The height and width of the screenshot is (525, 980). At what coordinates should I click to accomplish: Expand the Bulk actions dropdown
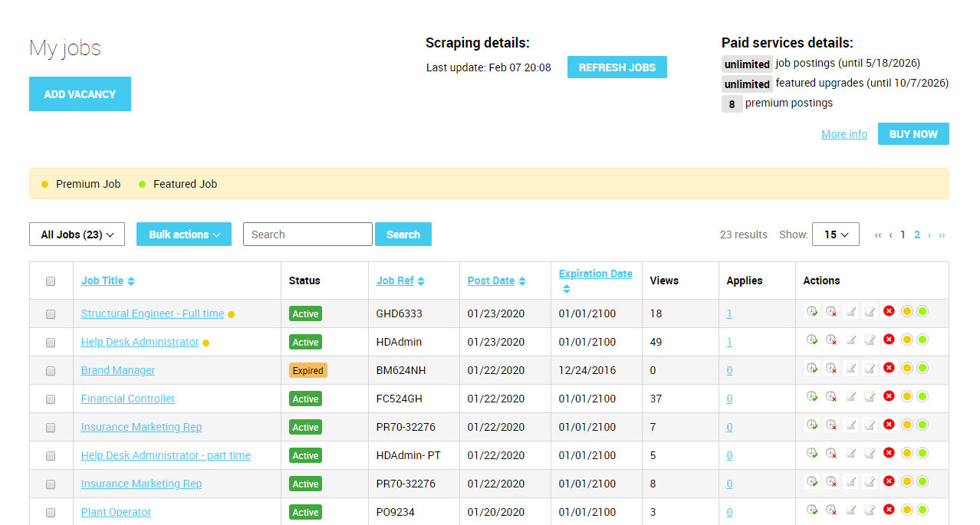tap(184, 235)
